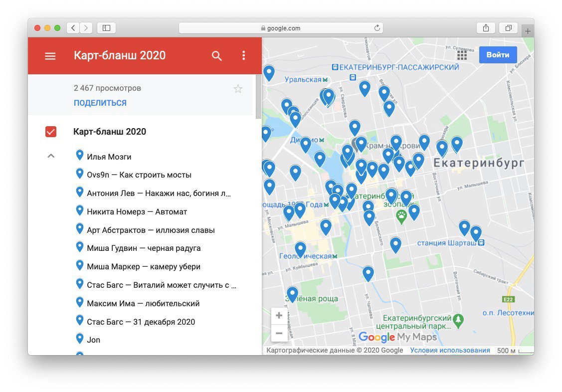Select Антония Лев list entry

tap(159, 193)
